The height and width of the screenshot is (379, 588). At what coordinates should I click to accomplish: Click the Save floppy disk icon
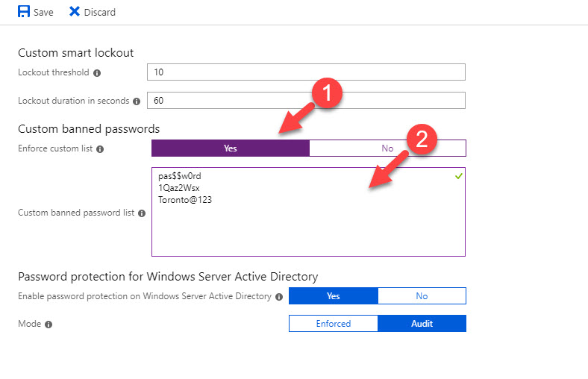pyautogui.click(x=24, y=12)
